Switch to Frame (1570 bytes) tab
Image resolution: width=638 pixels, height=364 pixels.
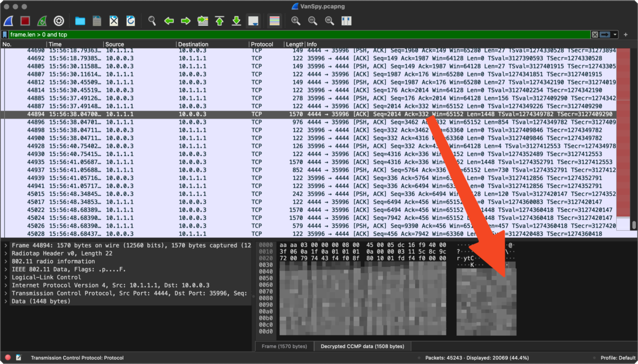pyautogui.click(x=284, y=346)
